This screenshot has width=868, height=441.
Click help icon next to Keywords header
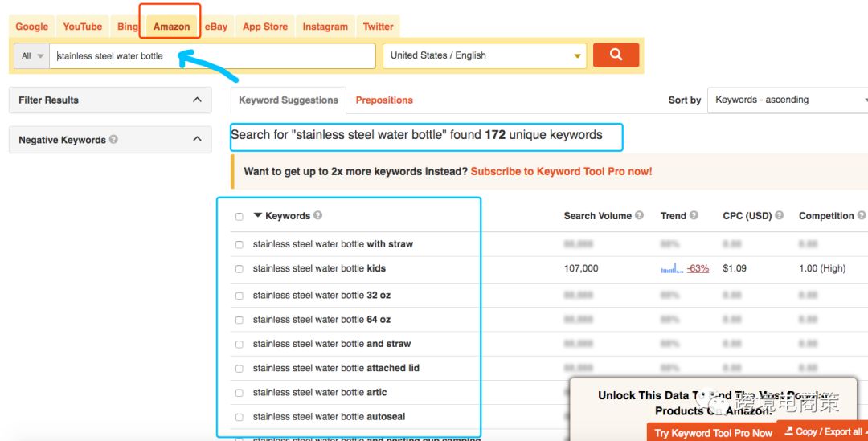tap(317, 215)
